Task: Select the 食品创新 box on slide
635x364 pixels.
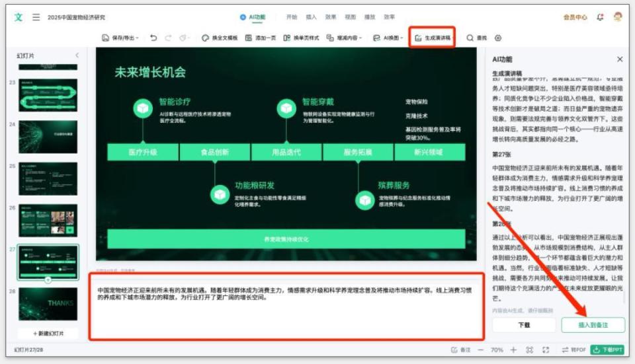Action: click(x=214, y=152)
